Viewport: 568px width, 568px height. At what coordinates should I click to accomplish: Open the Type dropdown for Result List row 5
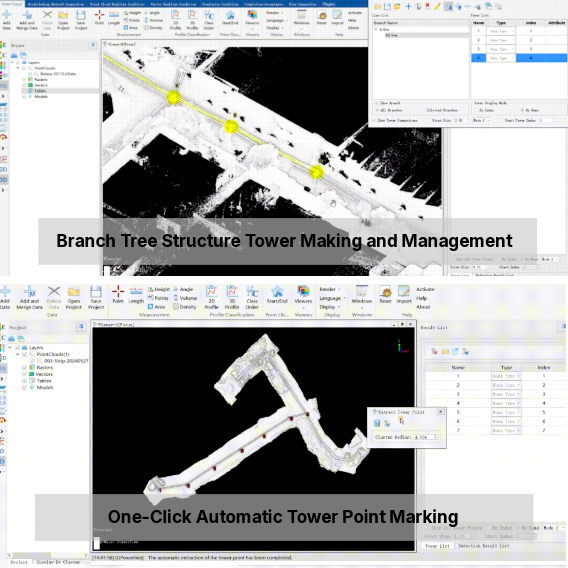[x=506, y=412]
